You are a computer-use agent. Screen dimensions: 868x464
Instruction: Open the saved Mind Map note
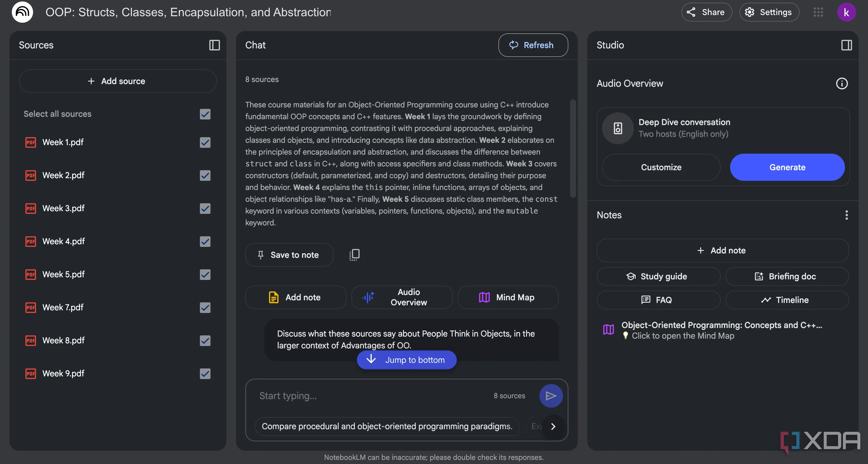[721, 330]
